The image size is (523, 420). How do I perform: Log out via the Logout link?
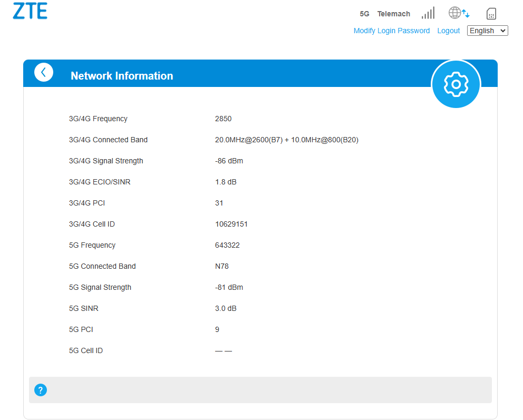pyautogui.click(x=448, y=31)
